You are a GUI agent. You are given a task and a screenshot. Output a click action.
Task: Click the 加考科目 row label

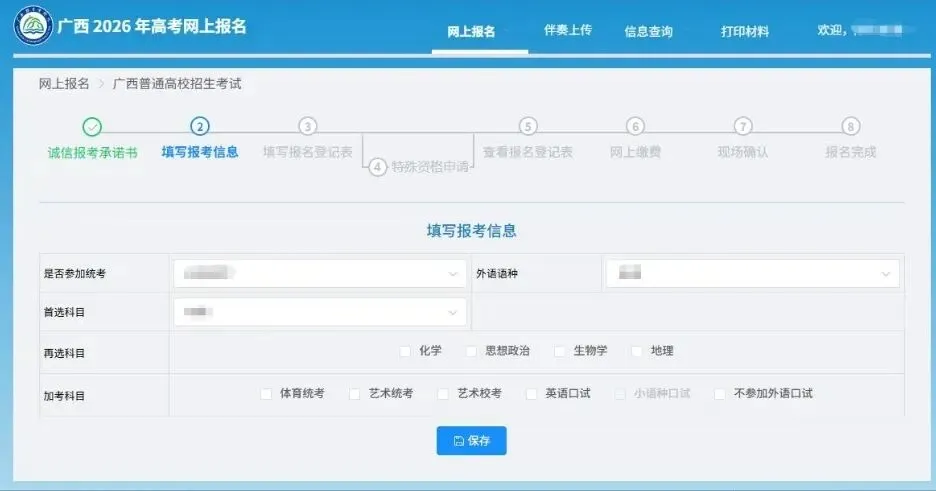pos(64,396)
